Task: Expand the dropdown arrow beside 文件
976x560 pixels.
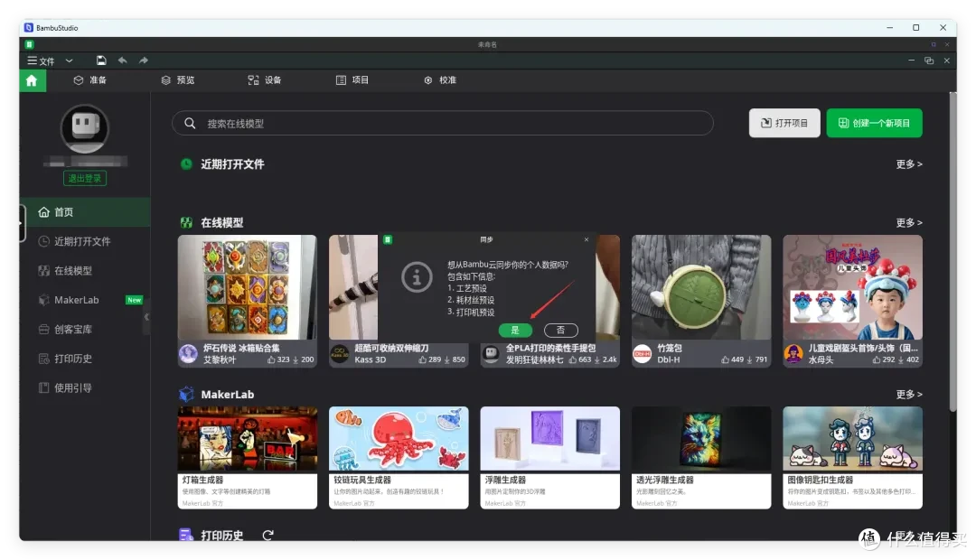Action: click(69, 61)
